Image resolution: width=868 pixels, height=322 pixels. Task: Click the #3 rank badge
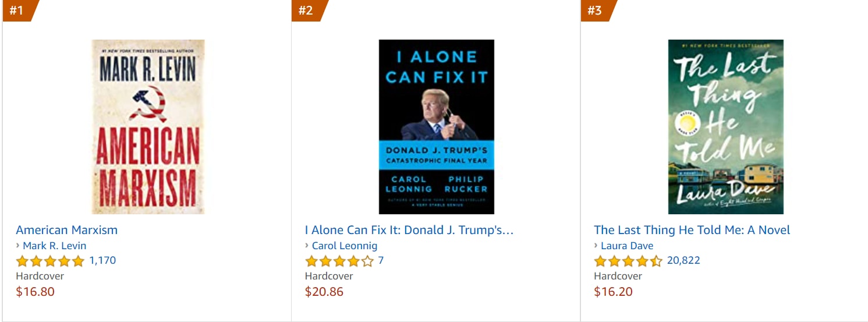(x=596, y=10)
